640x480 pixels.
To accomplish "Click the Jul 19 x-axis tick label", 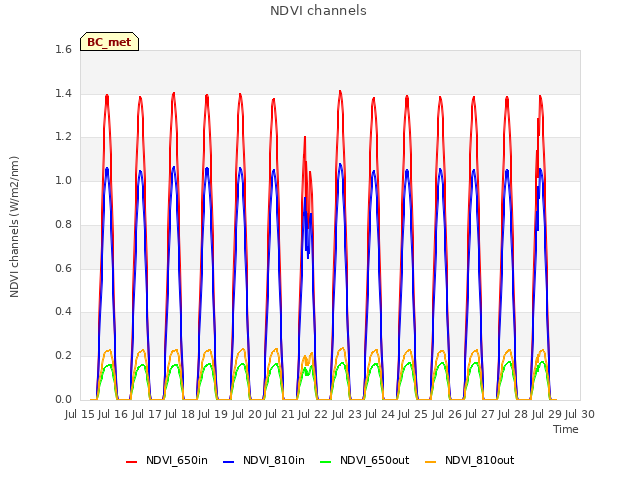I will (x=213, y=415).
